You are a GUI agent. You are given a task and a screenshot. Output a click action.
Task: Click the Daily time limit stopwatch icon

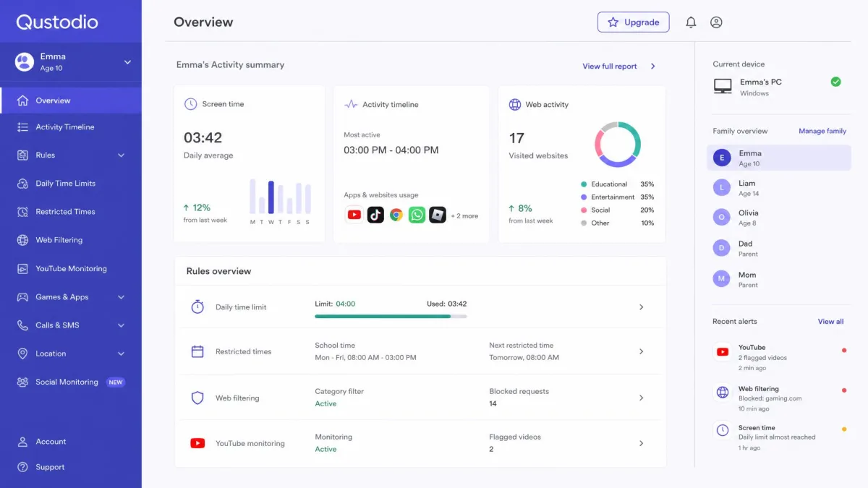click(197, 307)
